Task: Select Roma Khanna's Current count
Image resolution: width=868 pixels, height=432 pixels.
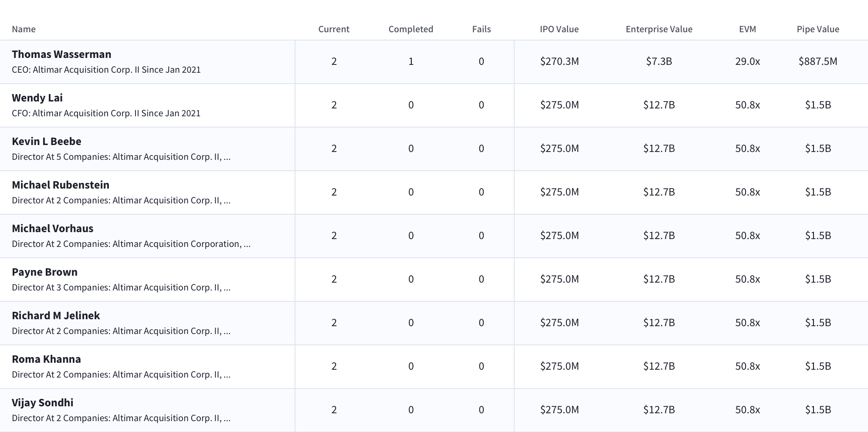Action: pos(334,366)
